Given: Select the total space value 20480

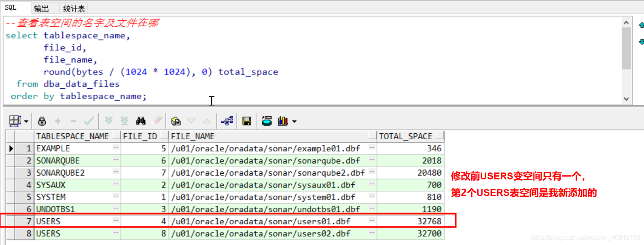Looking at the screenshot, I should [x=410, y=173].
